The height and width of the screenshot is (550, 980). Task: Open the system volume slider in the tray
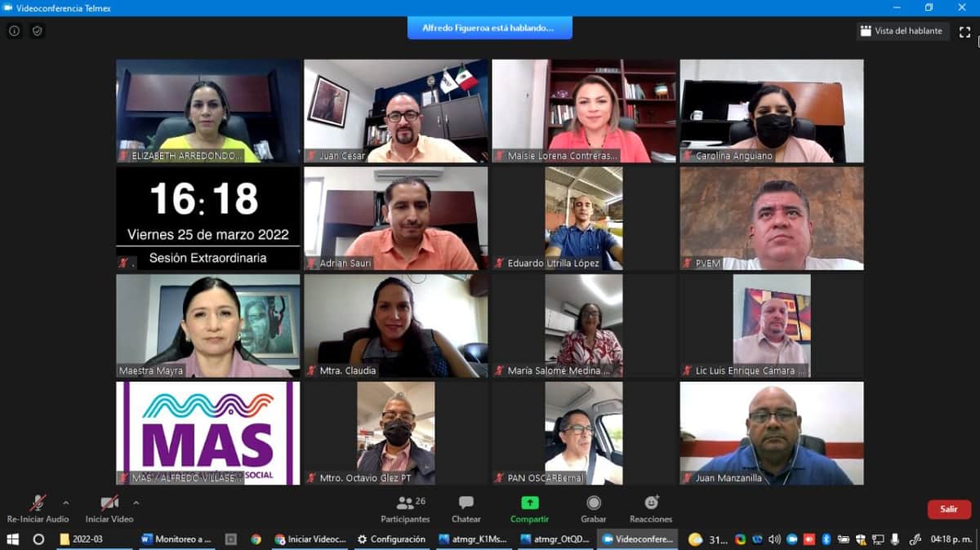(774, 539)
